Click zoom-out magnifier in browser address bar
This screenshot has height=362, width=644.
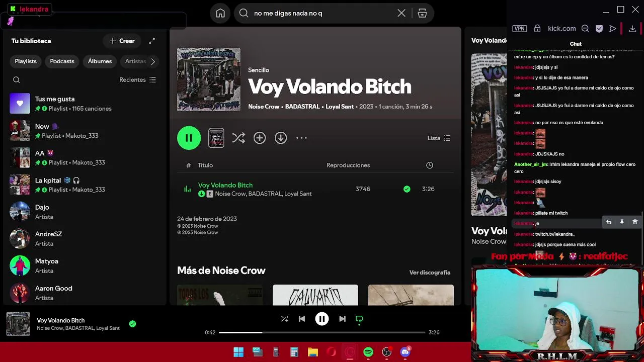[585, 29]
